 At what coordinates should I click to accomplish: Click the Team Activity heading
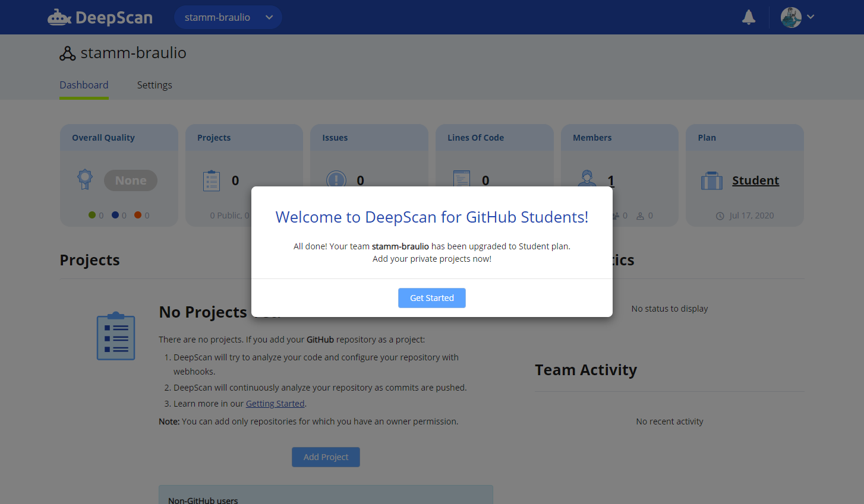tap(586, 370)
